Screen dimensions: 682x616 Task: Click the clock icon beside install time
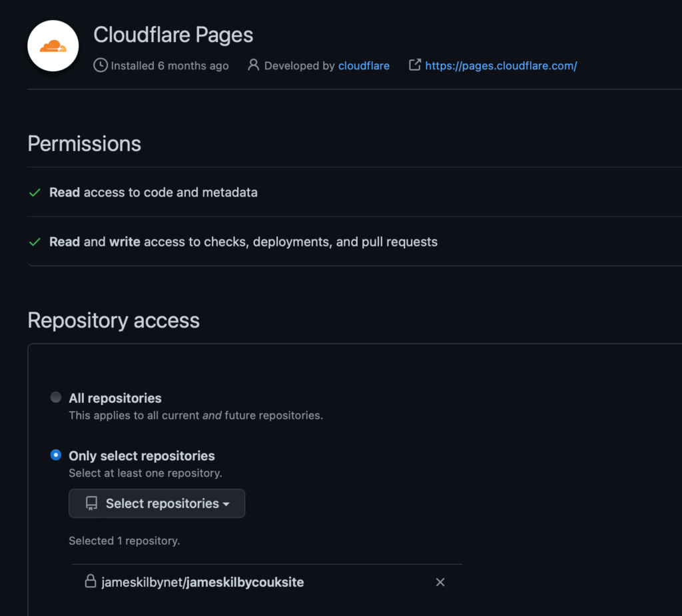coord(101,65)
